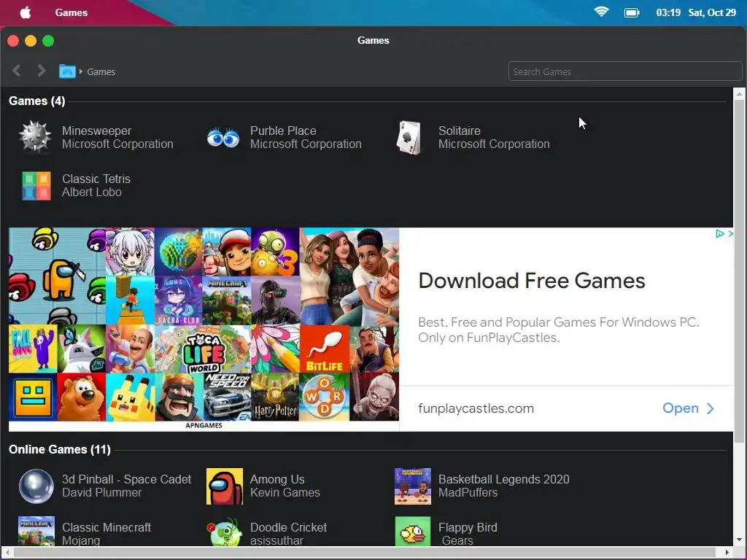Click the Games folder icon in path bar
The width and height of the screenshot is (747, 560).
tap(67, 71)
